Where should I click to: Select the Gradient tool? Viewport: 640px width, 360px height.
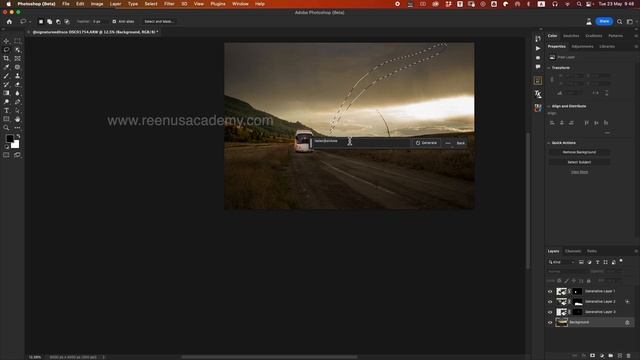6,93
